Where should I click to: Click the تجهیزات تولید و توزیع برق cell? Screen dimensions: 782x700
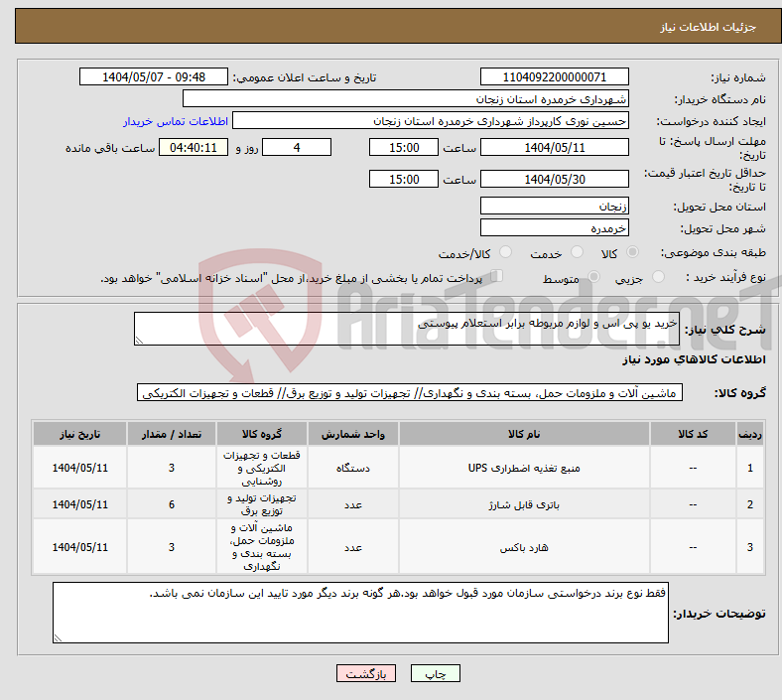click(x=262, y=504)
